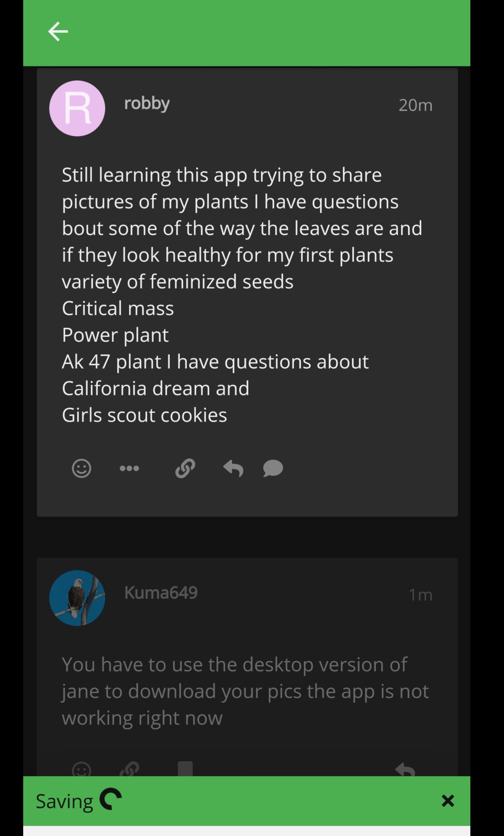Tap the back arrow in the header
This screenshot has height=836, width=504.
coord(58,32)
